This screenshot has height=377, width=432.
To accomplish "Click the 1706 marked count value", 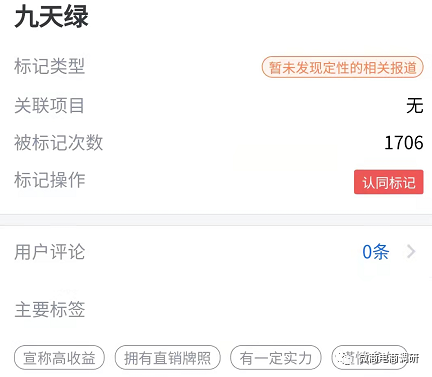I will [x=404, y=143].
